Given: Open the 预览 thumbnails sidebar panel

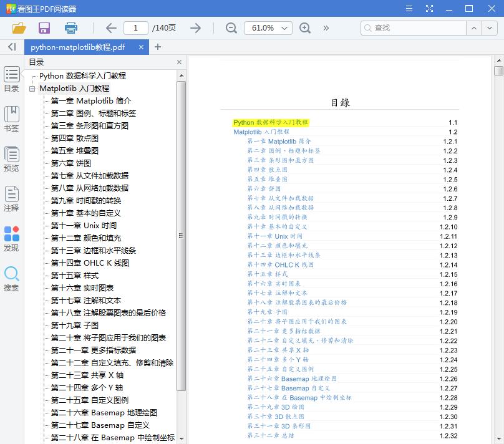Looking at the screenshot, I should pos(12,159).
